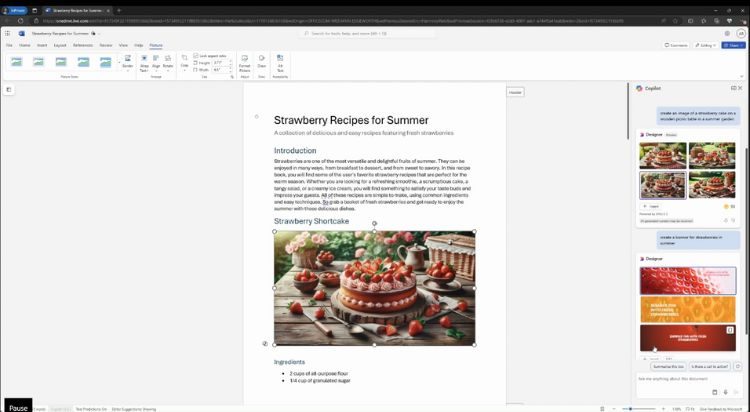Switch to the References tab

[x=83, y=45]
